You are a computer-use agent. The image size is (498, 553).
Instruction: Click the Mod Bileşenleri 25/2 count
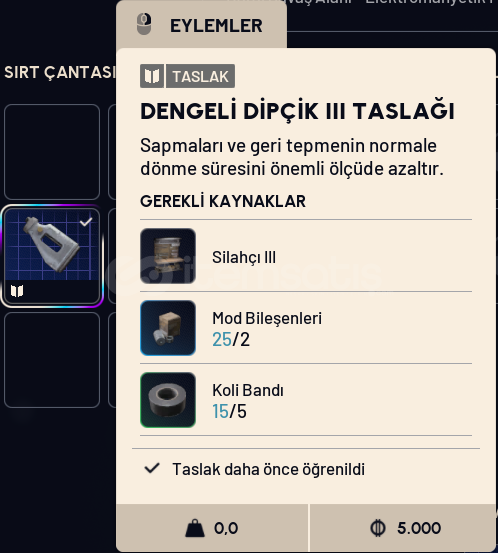231,340
